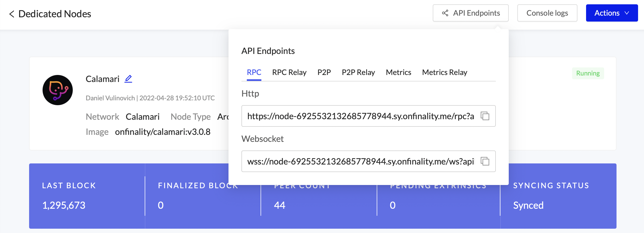The width and height of the screenshot is (644, 233).
Task: Select the P2P tab
Action: (x=324, y=72)
